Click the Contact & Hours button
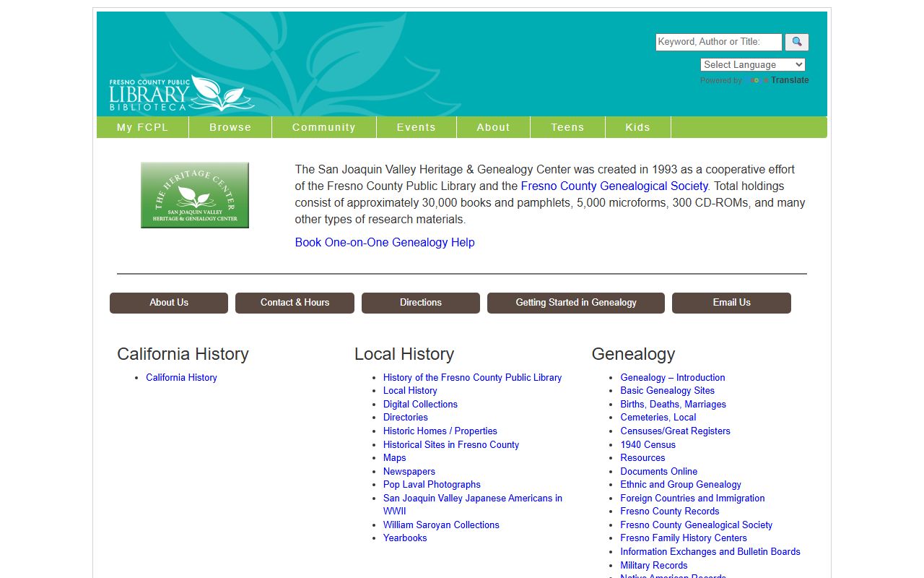924x578 pixels. coord(295,303)
